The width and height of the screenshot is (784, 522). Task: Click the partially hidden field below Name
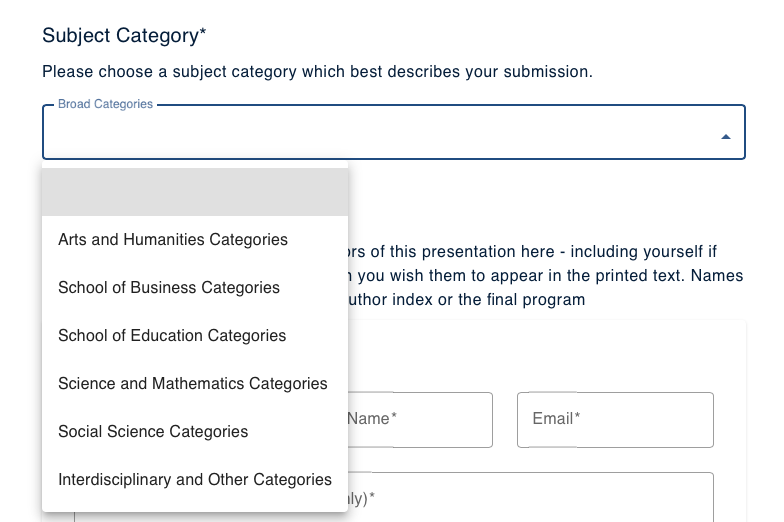tap(540, 497)
